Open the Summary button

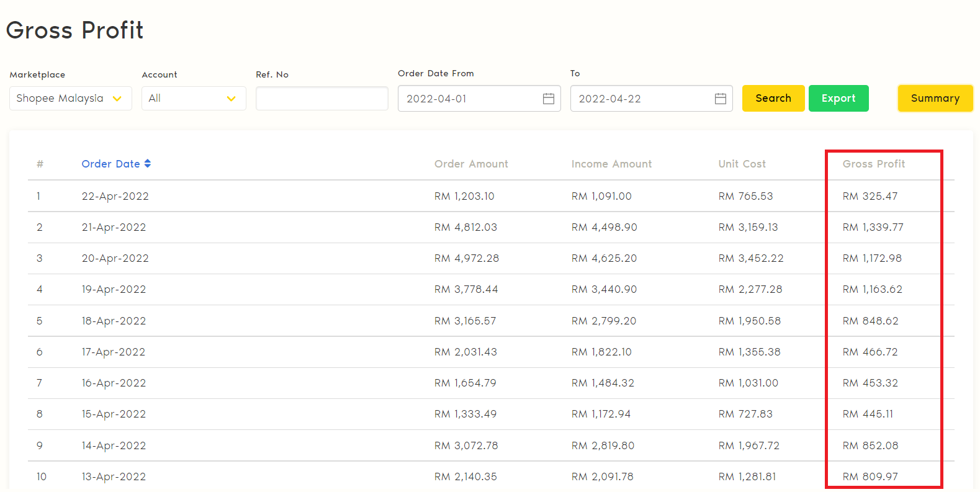click(935, 98)
